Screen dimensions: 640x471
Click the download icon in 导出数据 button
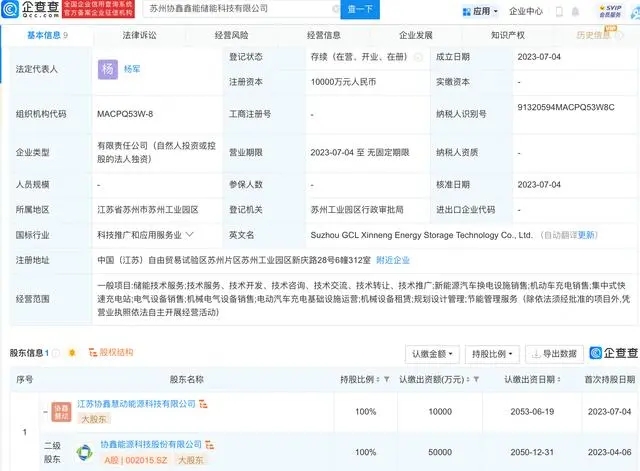tap(536, 354)
